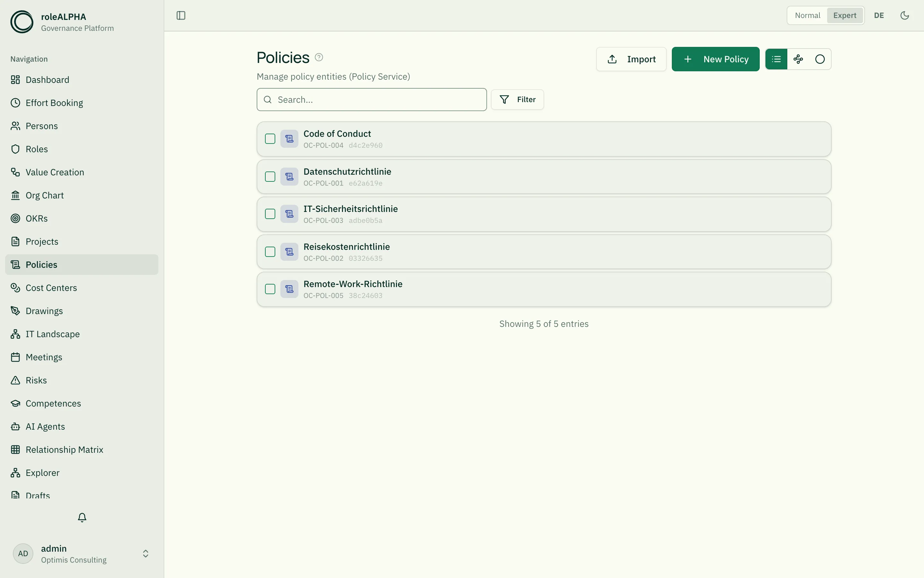Click the OC-POL-003 policy ID text
Viewport: 924px width, 578px height.
pyautogui.click(x=323, y=221)
